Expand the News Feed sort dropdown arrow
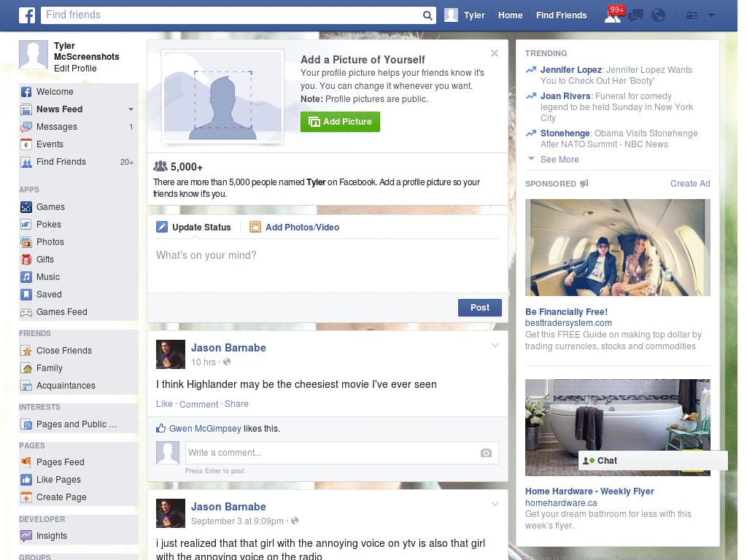Viewport: 747px width, 560px height. [x=131, y=109]
